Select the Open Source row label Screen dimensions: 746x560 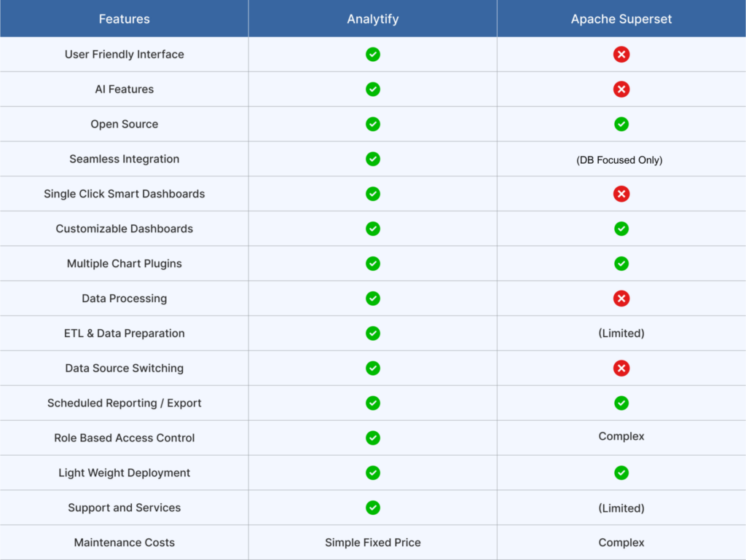pos(124,124)
